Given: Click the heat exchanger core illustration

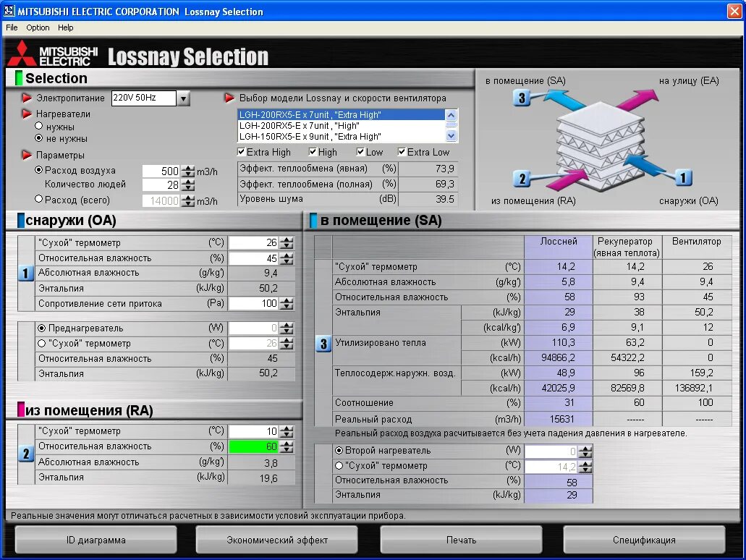Looking at the screenshot, I should [x=601, y=145].
